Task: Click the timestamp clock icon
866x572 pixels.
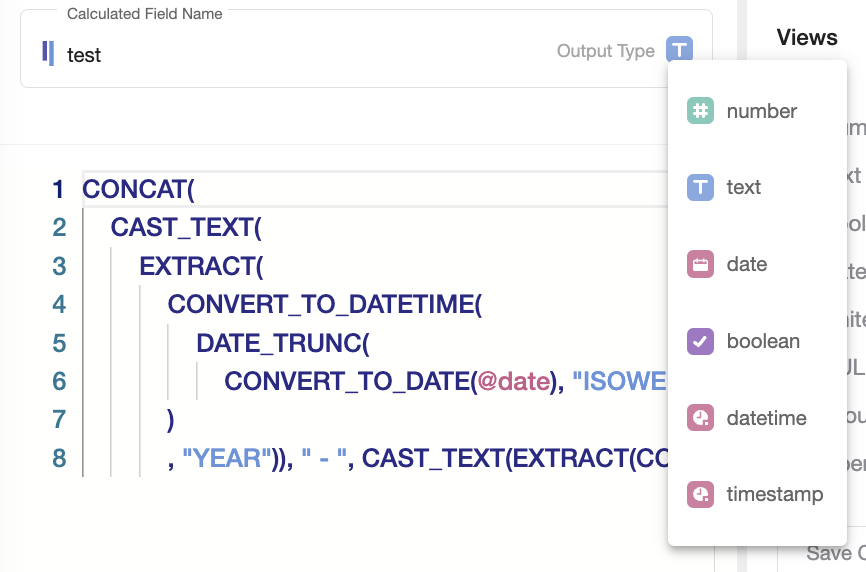Action: point(700,494)
